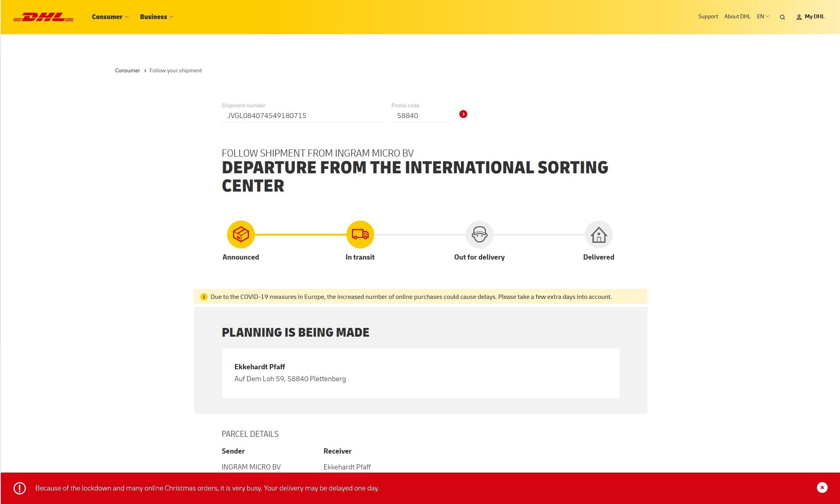This screenshot has width=840, height=504.
Task: Select the 'Auf Dem Loh 59, 58840 Plettenberg' address
Action: pos(290,379)
